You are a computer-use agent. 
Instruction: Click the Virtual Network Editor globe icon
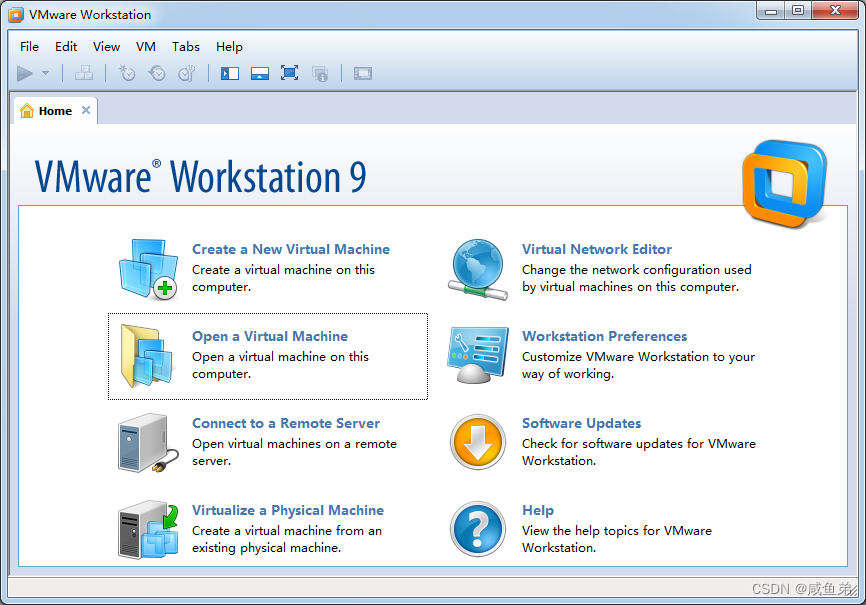point(478,270)
